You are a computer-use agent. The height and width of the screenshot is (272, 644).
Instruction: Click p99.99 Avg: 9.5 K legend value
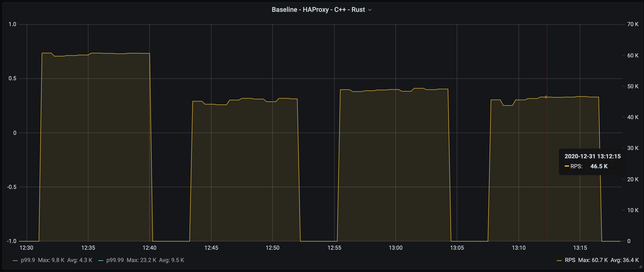point(172,260)
